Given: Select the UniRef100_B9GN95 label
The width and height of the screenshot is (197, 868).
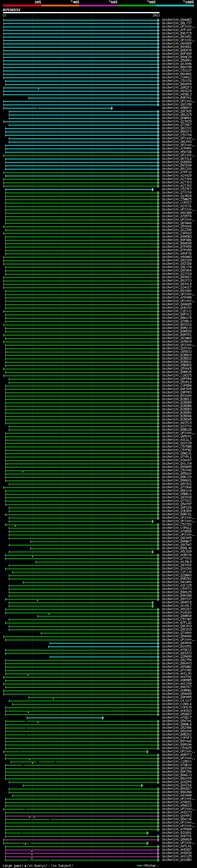Looking at the screenshot, I should pyautogui.click(x=177, y=467).
